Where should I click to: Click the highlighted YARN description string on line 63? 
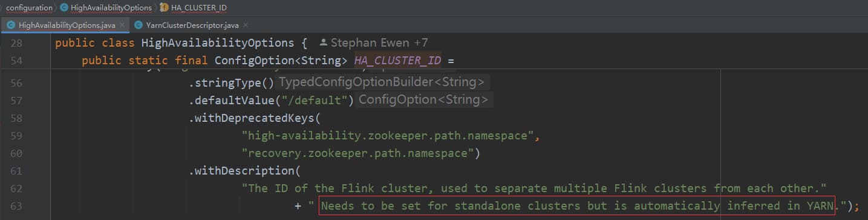[577, 206]
